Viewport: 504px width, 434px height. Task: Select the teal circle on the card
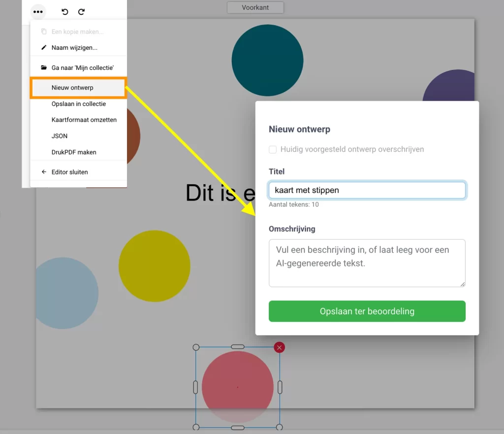point(268,59)
